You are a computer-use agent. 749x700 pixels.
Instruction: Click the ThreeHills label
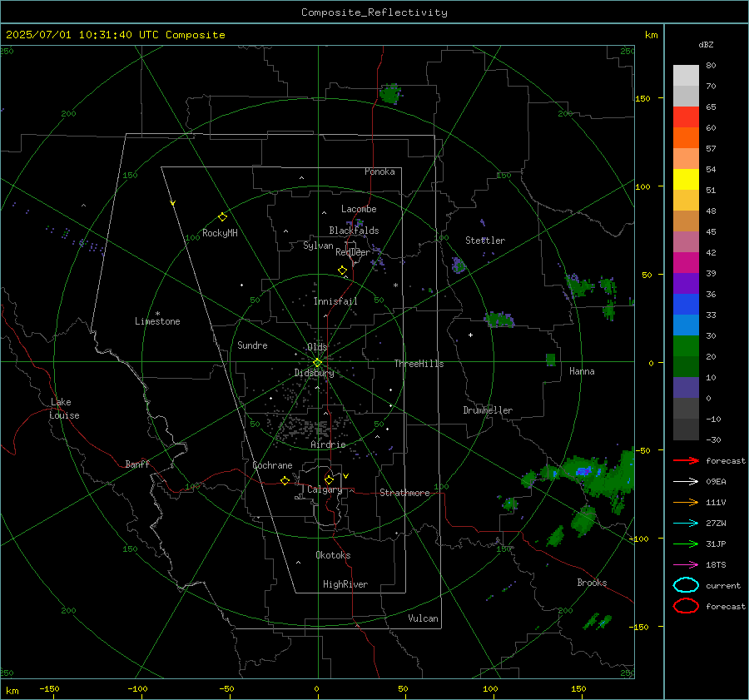pos(419,364)
